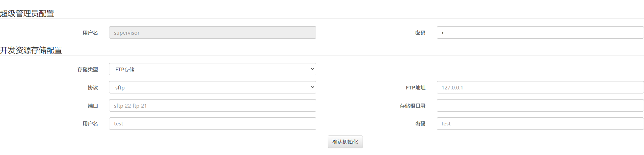Click the 用户名 label beside supervisor field

coord(90,33)
